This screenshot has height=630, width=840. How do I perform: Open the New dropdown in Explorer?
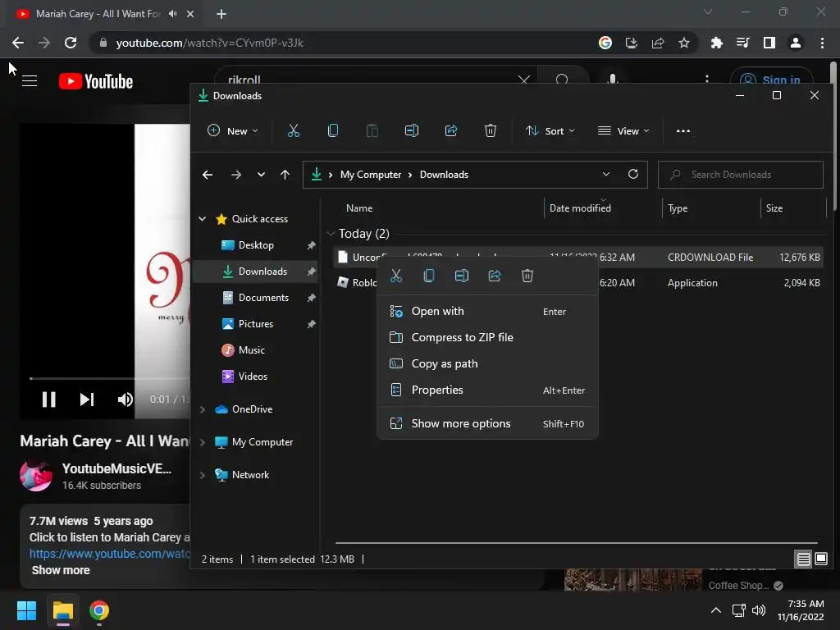point(233,130)
